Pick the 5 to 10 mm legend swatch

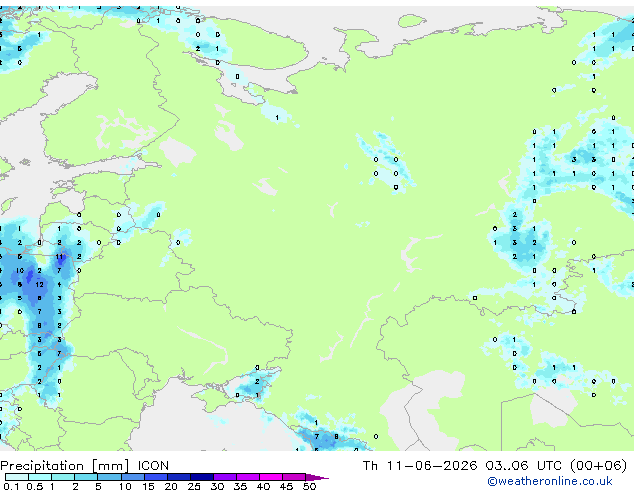109,477
